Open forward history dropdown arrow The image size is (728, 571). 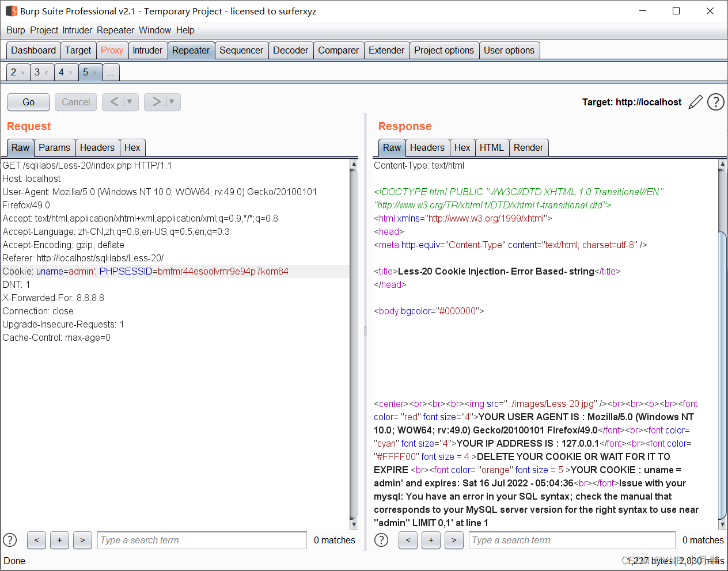click(172, 102)
